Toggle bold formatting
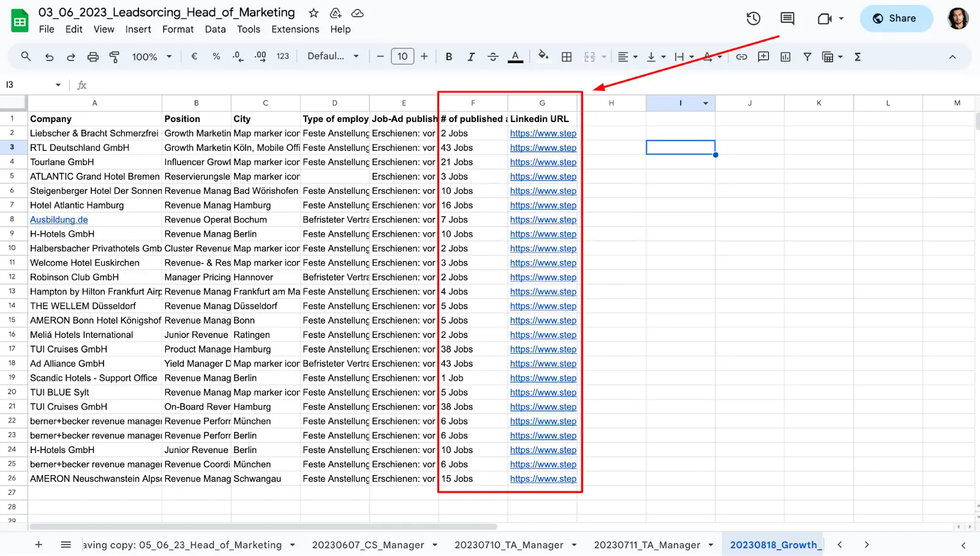Image resolution: width=980 pixels, height=556 pixels. (449, 56)
